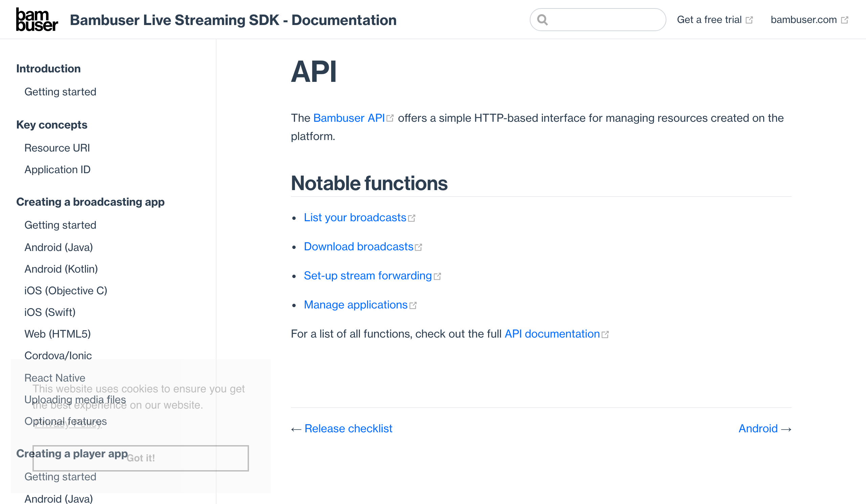Click external-link icon after Manage applications
Viewport: 866px width, 504px height.
(x=413, y=305)
